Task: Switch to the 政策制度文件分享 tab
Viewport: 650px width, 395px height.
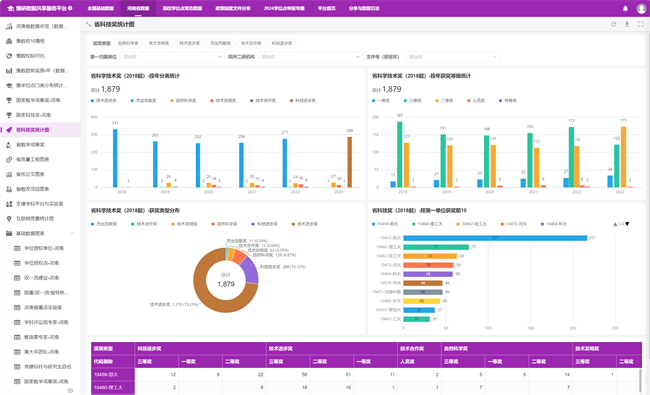Action: 233,8
